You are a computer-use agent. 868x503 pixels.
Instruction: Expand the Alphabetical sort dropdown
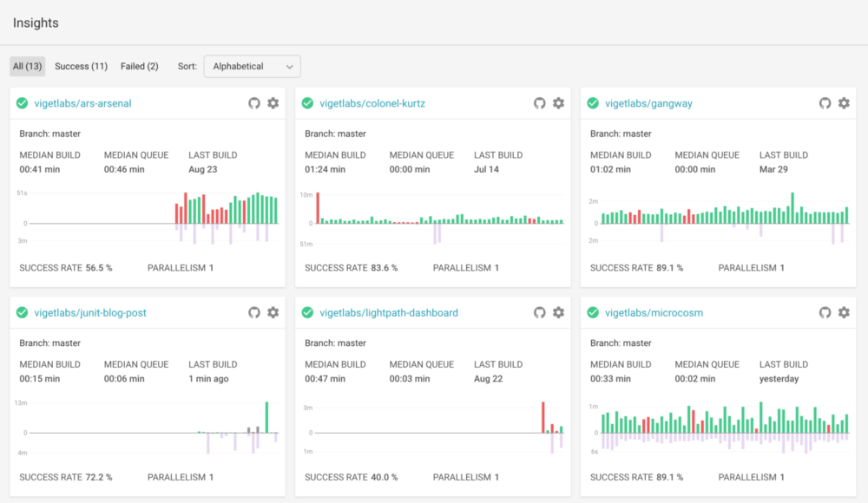click(253, 67)
